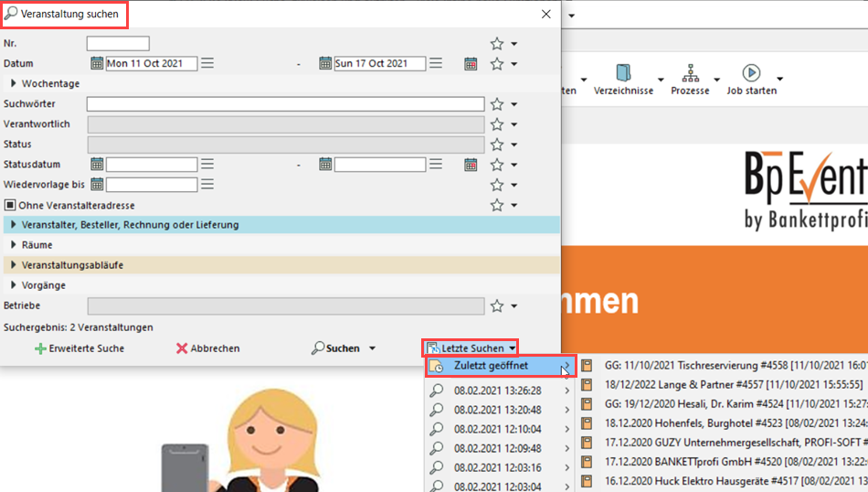Click the star icon next to Betriebe
Viewport: 868px width, 492px height.
pos(497,305)
